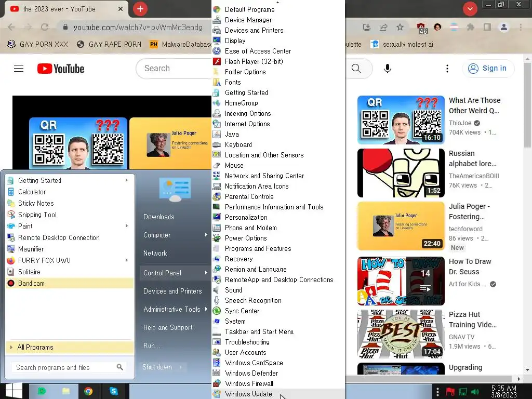Open Windows Update from Control Panel menu

pyautogui.click(x=278, y=394)
